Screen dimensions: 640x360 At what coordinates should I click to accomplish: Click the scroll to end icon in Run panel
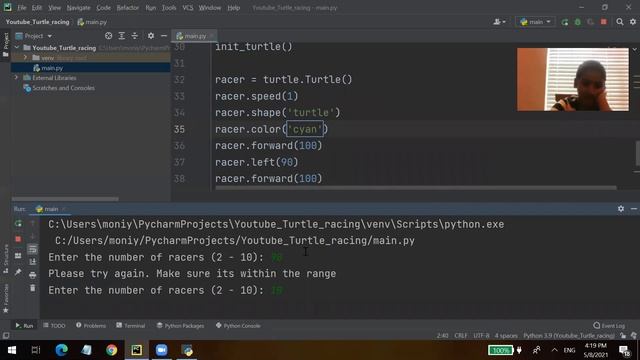[33, 262]
